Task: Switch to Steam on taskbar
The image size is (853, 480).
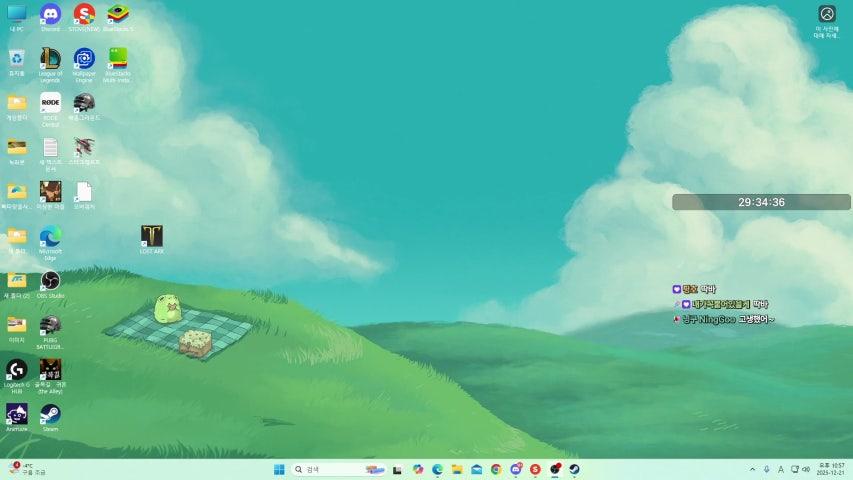Action: [574, 469]
